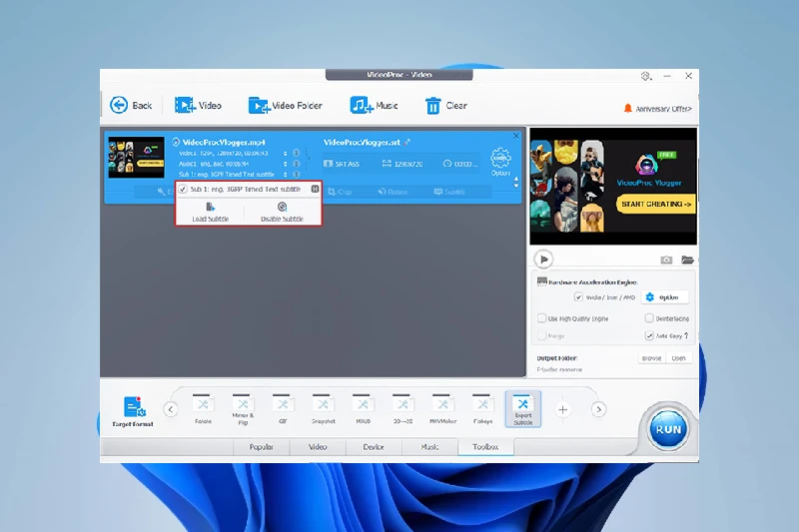Show info for the Sub 1 track
The width and height of the screenshot is (799, 532).
point(296,174)
